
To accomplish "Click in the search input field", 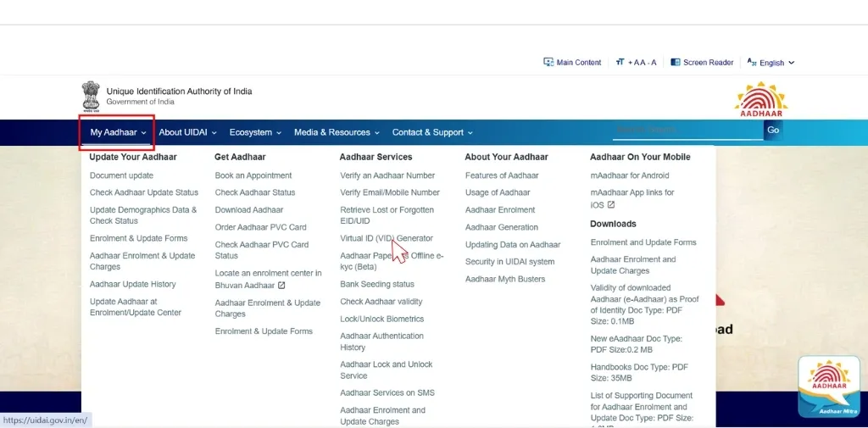I will pos(687,131).
